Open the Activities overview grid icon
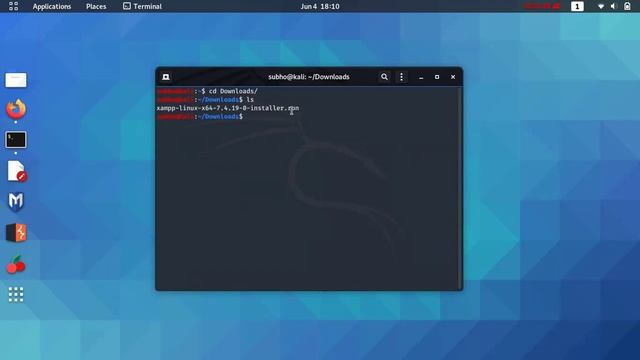Screen dimensions: 640x360 [x=13, y=6]
